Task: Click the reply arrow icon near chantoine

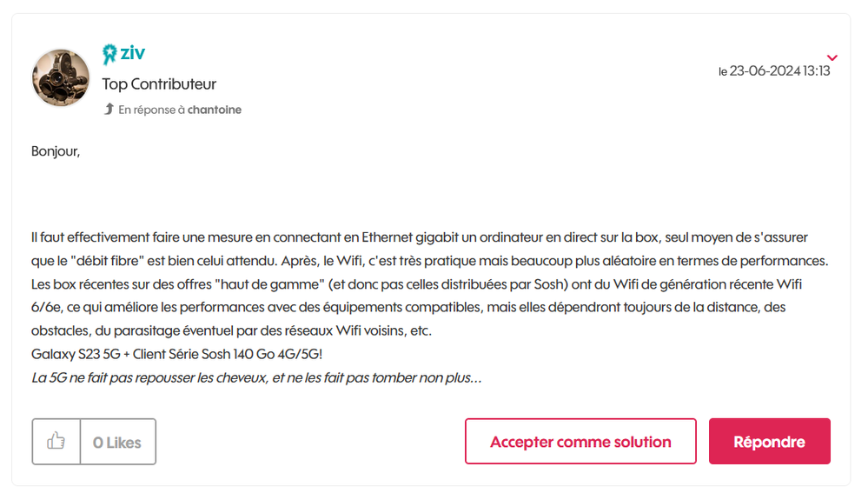Action: 109,110
